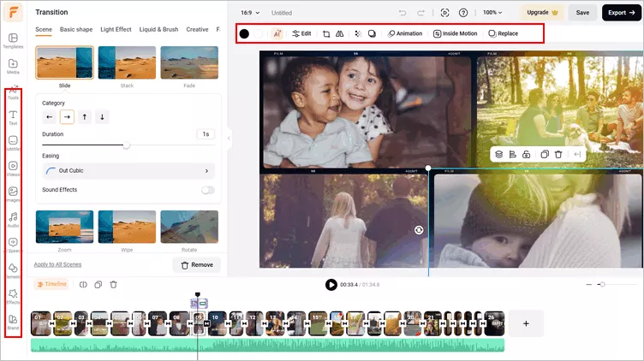Click the Apply to All Scenes link
644x361 pixels.
point(57,264)
